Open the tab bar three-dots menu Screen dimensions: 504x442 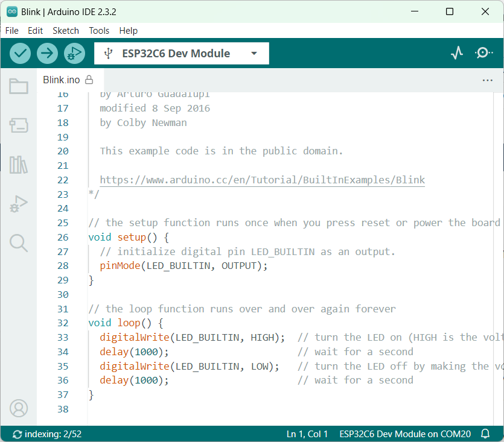488,80
